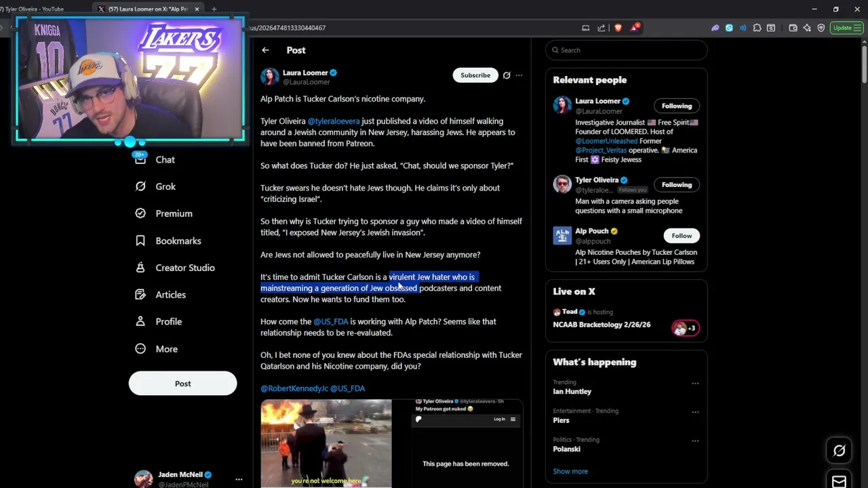The width and height of the screenshot is (868, 488).
Task: Click the Brave VPN shield icon
Action: (x=821, y=28)
